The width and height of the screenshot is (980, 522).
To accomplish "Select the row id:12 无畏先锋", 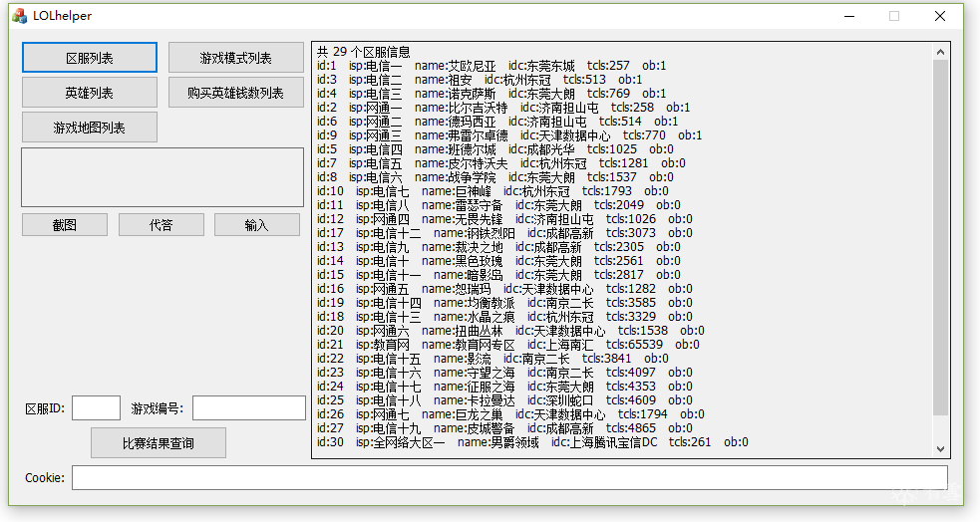I will pyautogui.click(x=504, y=219).
